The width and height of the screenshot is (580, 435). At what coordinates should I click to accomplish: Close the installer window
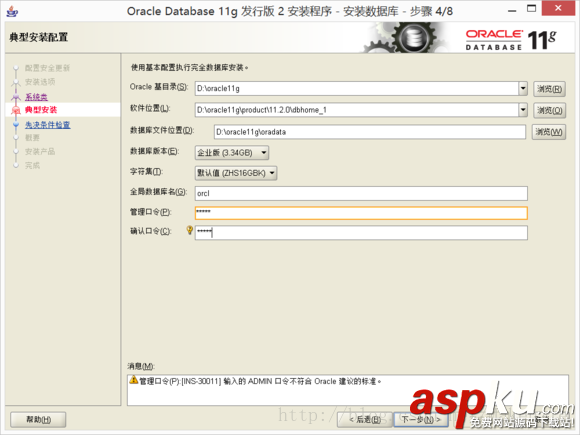558,8
